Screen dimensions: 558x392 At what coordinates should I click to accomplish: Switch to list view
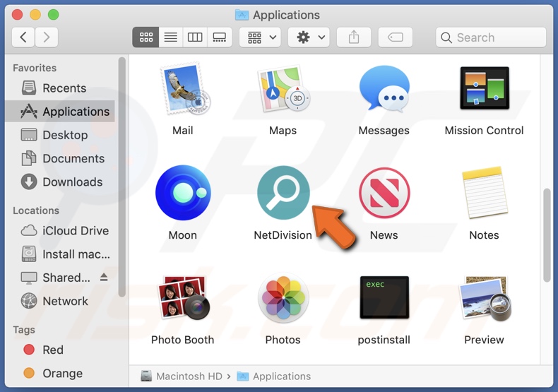pos(170,37)
